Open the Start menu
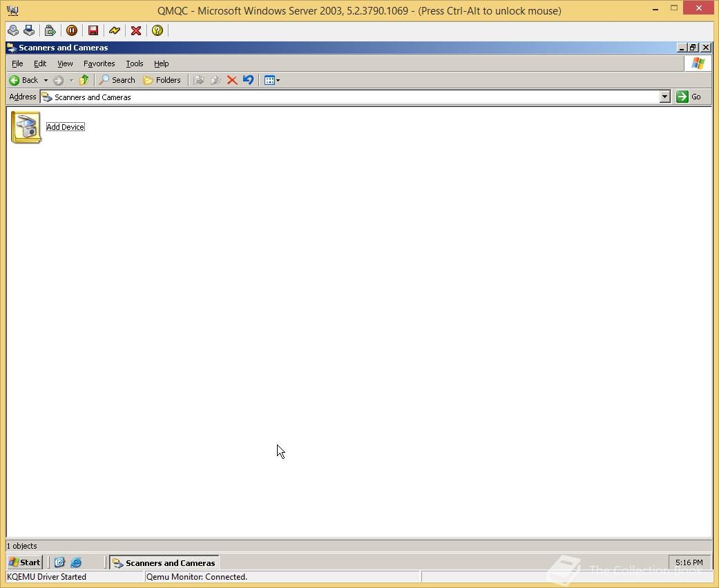Viewport: 719px width, 588px height. pyautogui.click(x=25, y=562)
